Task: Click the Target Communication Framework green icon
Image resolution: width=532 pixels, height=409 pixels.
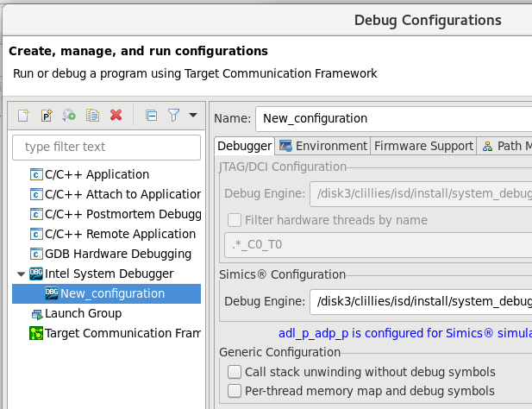Action: click(36, 333)
